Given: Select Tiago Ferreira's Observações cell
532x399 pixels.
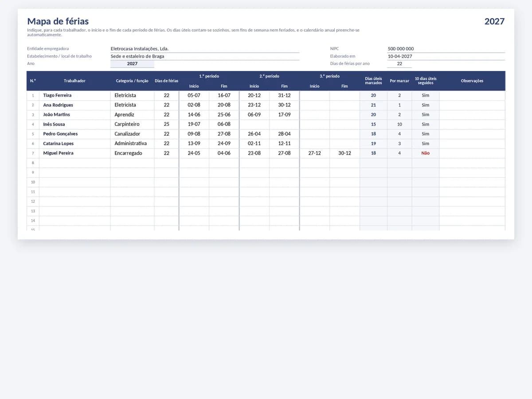Looking at the screenshot, I should pos(472,95).
